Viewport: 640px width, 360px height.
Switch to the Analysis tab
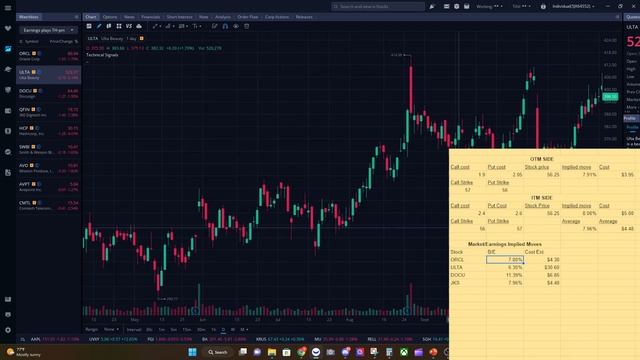[x=223, y=17]
